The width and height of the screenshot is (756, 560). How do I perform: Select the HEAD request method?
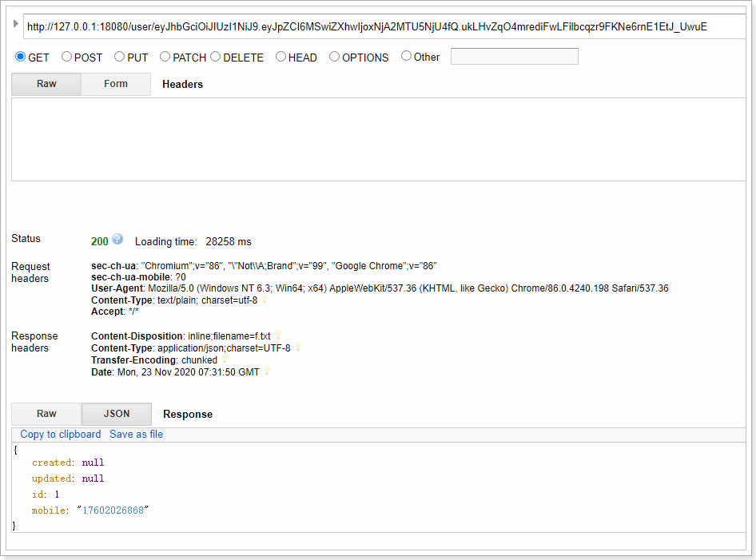281,57
